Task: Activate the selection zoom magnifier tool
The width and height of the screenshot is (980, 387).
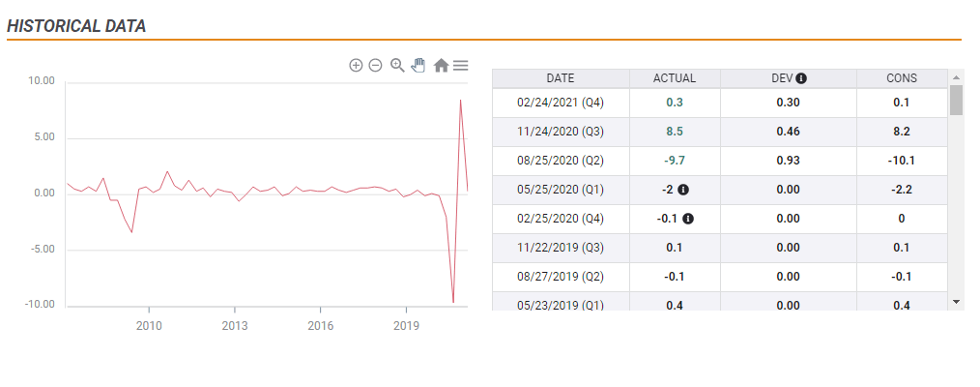Action: (x=397, y=65)
